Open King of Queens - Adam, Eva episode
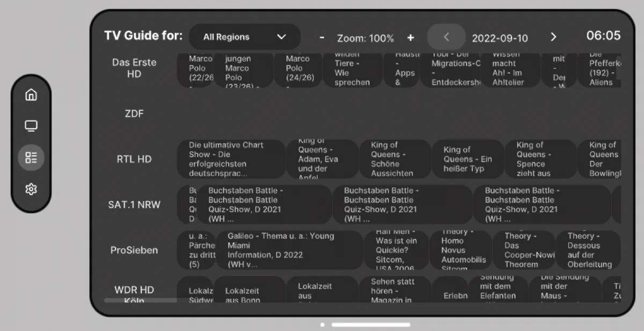 322,159
